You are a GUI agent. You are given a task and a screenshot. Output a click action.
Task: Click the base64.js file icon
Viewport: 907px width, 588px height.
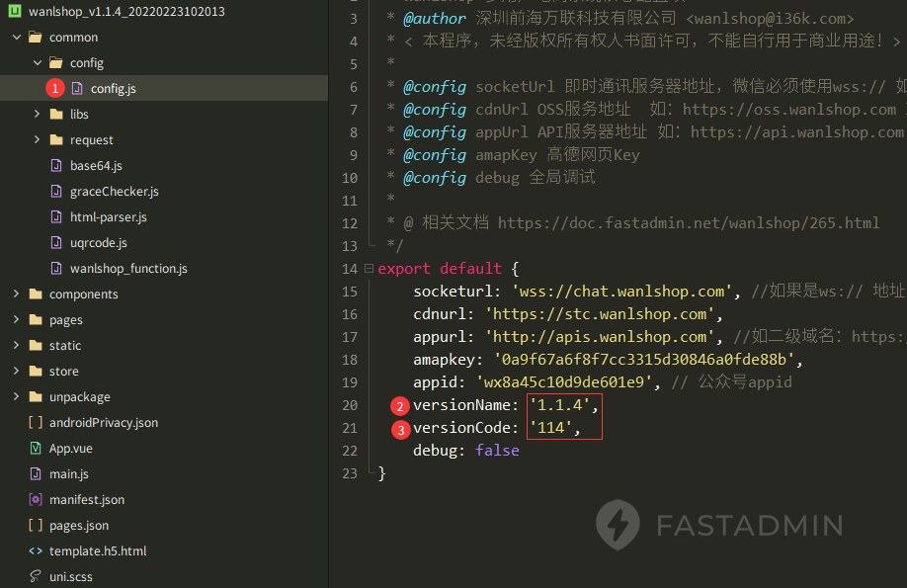(x=56, y=165)
